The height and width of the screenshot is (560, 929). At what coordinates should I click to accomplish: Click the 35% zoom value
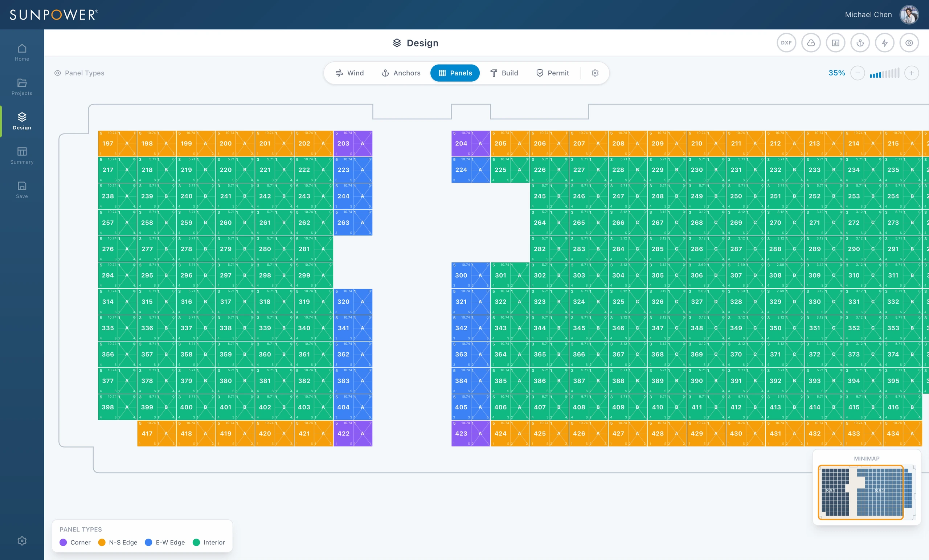(x=836, y=73)
